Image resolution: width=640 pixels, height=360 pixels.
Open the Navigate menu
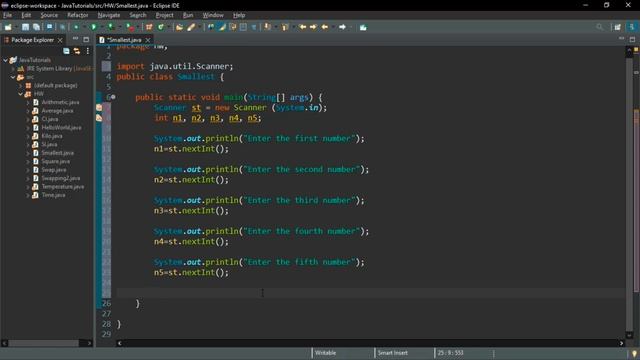pyautogui.click(x=109, y=15)
